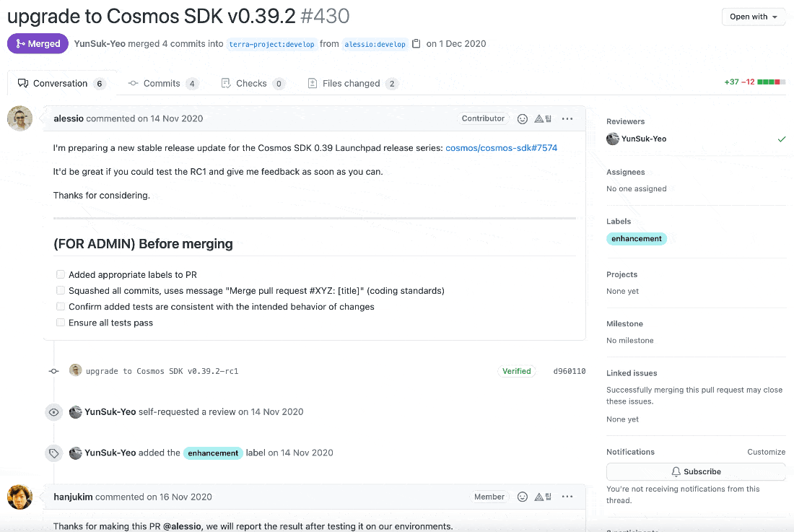Click tag icon for label event
Viewport: 794px width, 532px height.
[x=53, y=453]
